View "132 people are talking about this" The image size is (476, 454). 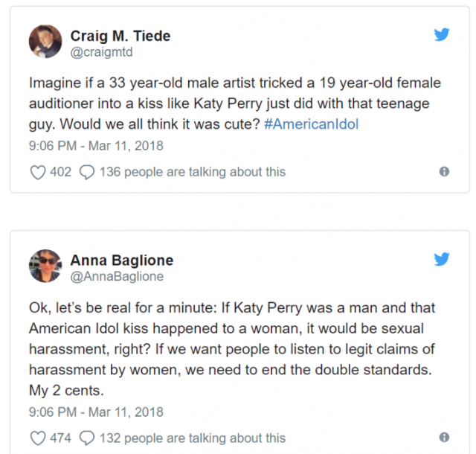tap(192, 438)
